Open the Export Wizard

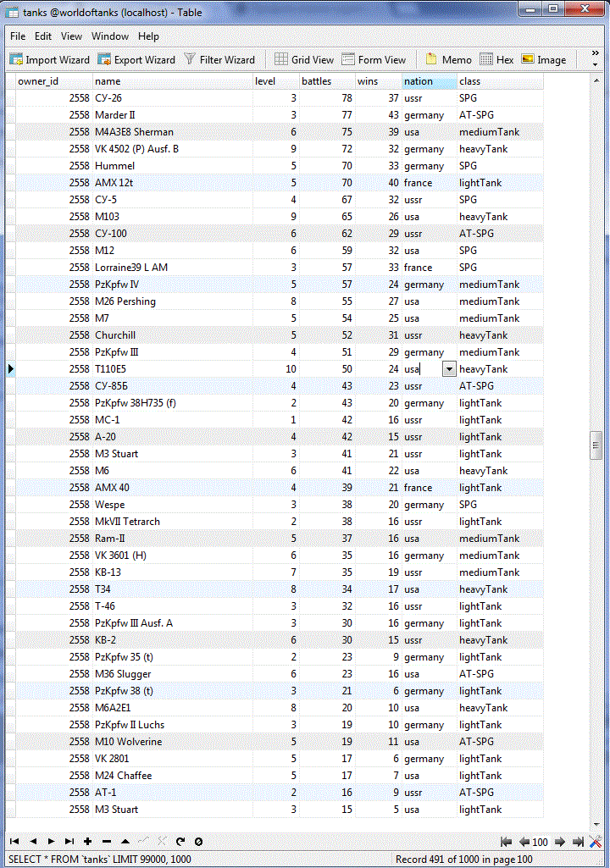click(x=136, y=59)
